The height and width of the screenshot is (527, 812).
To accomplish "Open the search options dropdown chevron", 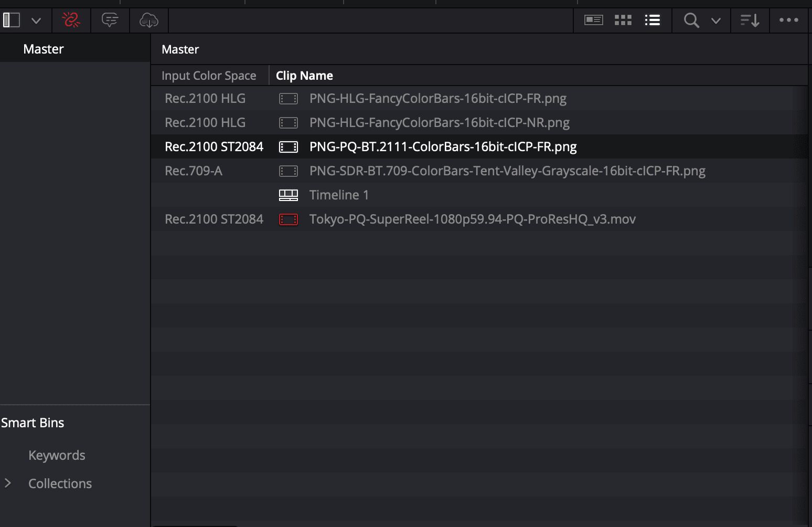I will tap(716, 21).
